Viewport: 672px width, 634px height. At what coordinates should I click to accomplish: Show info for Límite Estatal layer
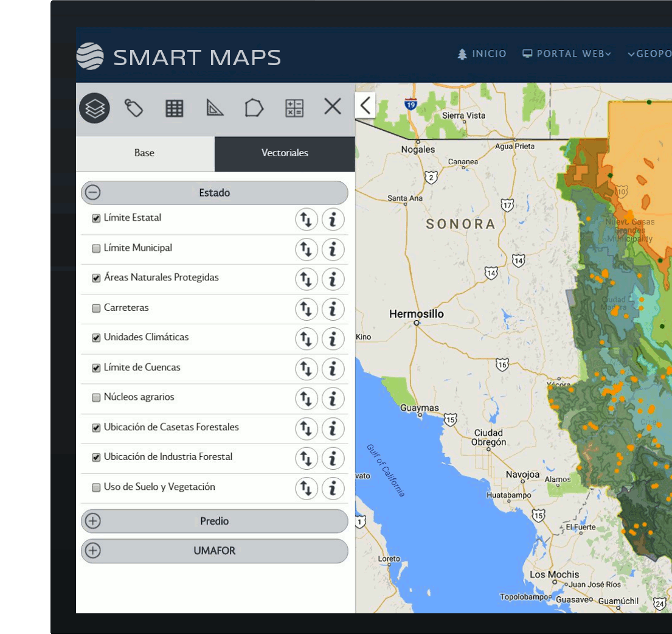[333, 220]
